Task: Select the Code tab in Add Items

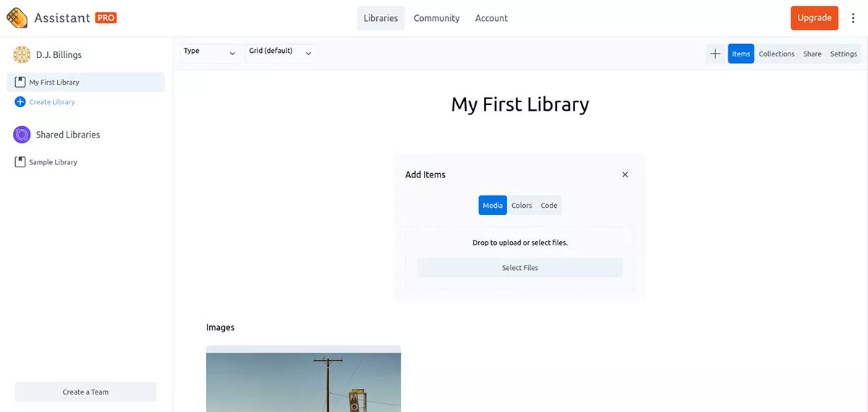Action: [549, 206]
